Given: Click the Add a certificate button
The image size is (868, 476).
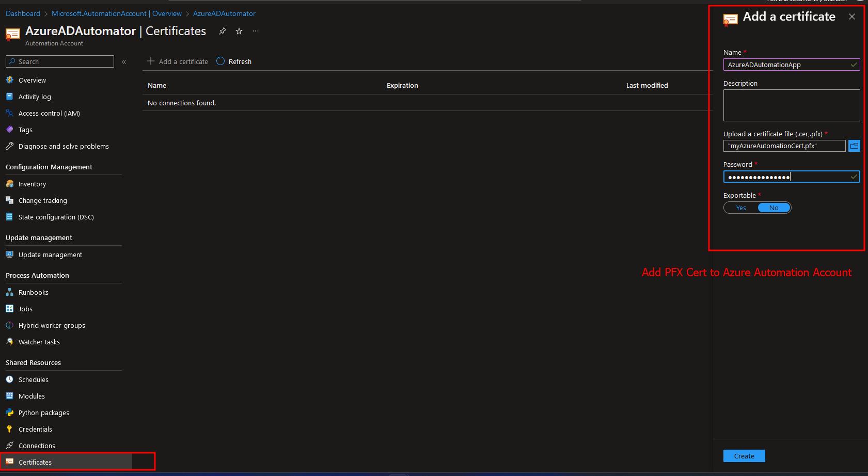Looking at the screenshot, I should click(x=178, y=61).
